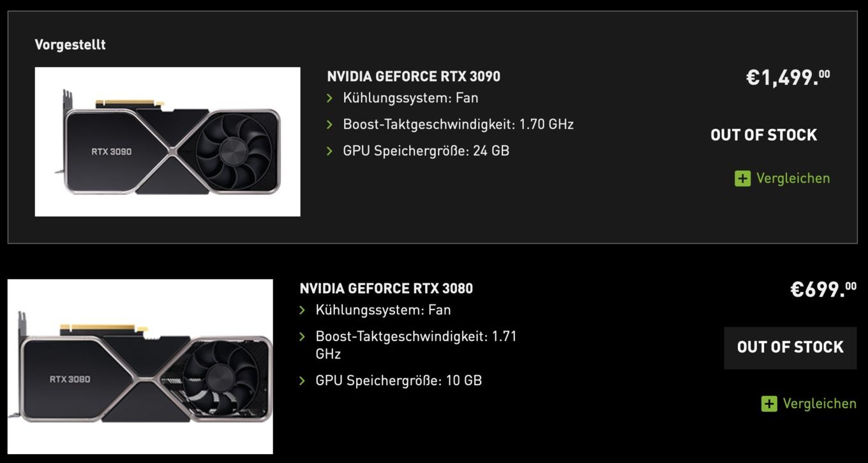
Task: Click the Vorgestellt heading in featured box
Action: pyautogui.click(x=70, y=45)
